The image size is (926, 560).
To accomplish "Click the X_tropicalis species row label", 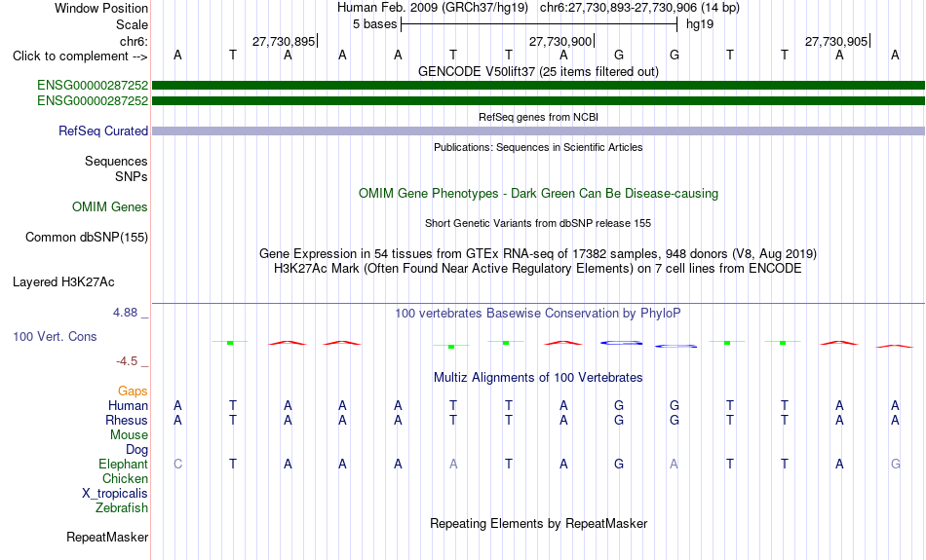I will (115, 494).
